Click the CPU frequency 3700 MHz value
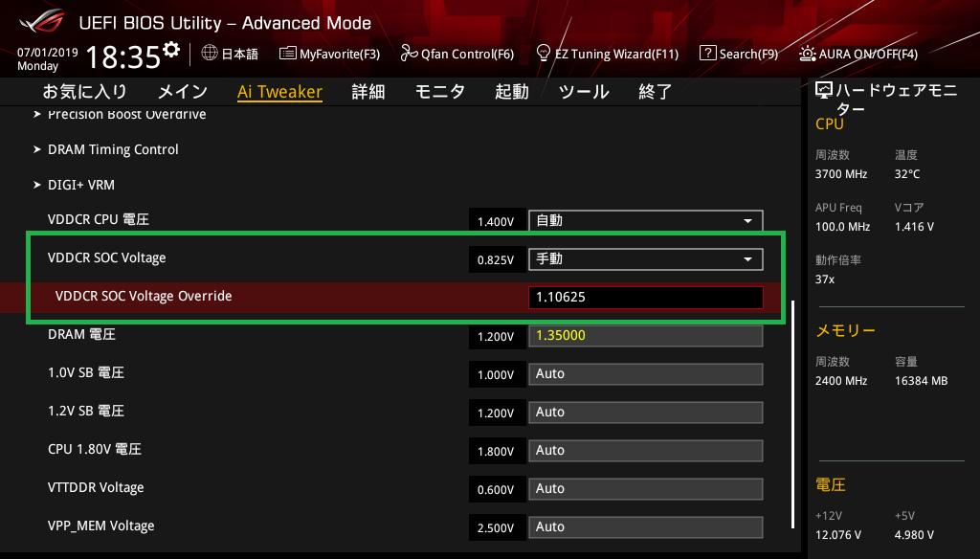980x559 pixels. coord(841,174)
